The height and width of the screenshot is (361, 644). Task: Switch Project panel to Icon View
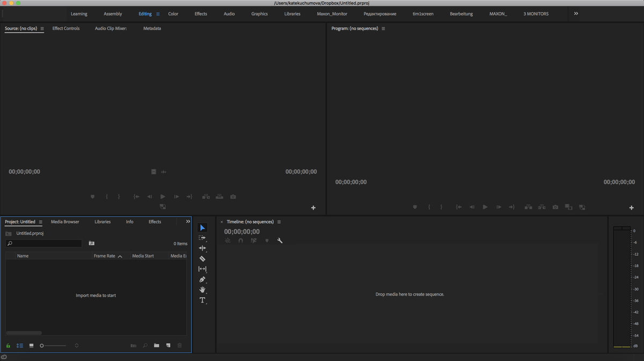click(31, 345)
